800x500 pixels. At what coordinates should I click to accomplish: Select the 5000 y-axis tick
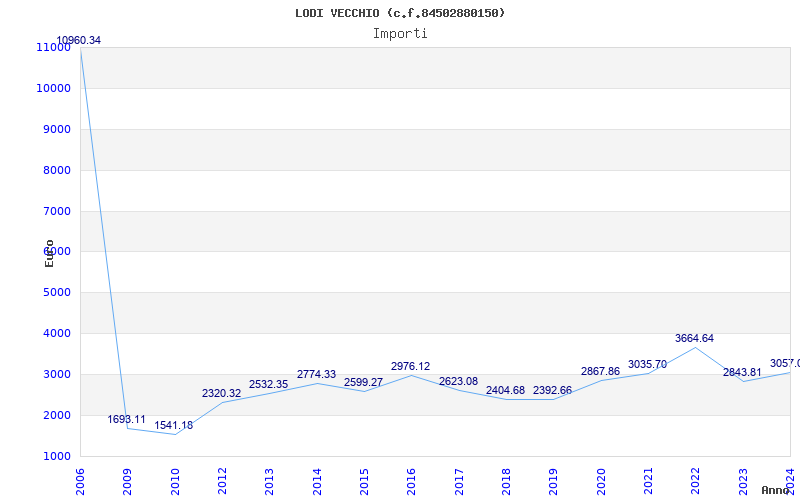click(x=56, y=292)
